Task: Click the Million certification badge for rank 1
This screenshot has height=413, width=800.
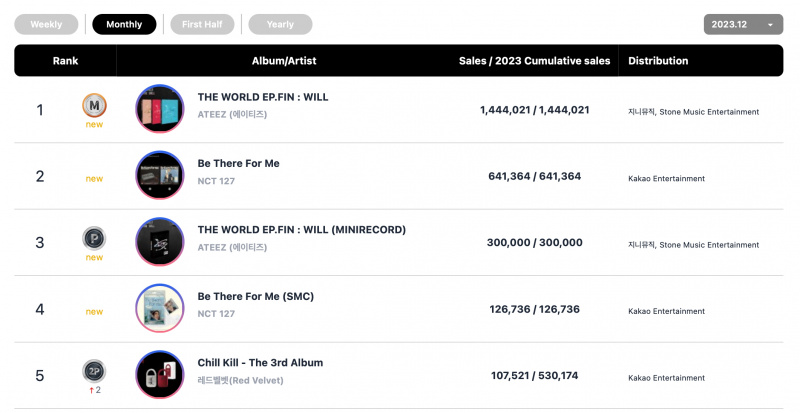Action: (94, 106)
